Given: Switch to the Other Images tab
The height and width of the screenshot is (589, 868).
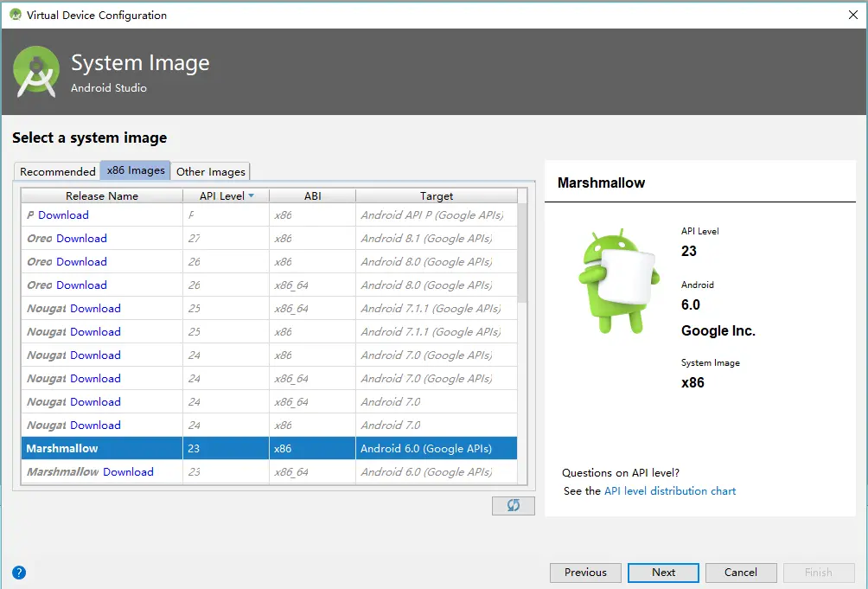Looking at the screenshot, I should pos(210,171).
